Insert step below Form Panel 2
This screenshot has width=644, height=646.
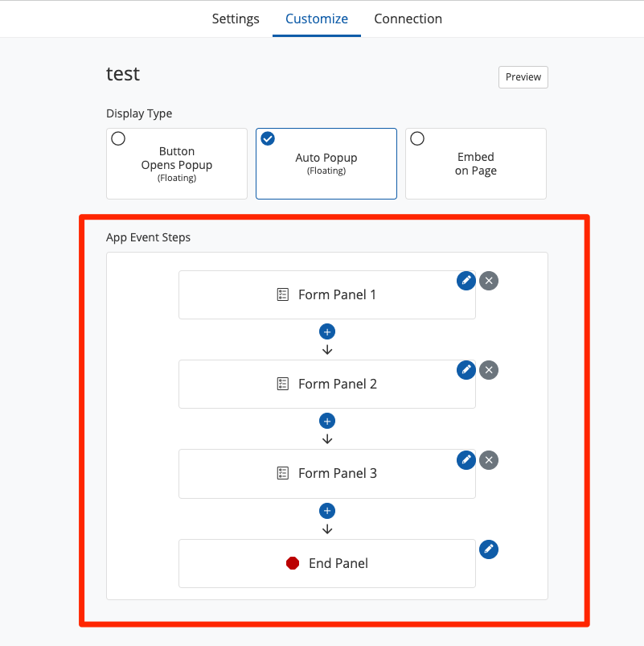coord(327,421)
